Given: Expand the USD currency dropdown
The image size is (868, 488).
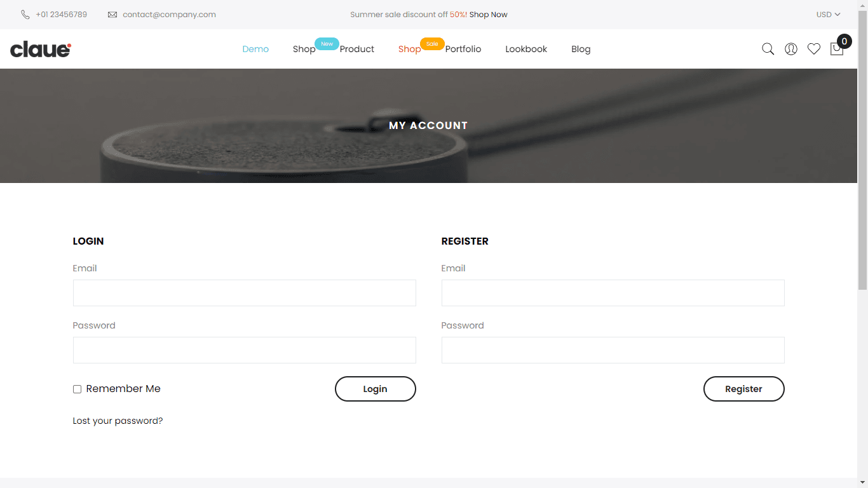Looking at the screenshot, I should pyautogui.click(x=828, y=15).
